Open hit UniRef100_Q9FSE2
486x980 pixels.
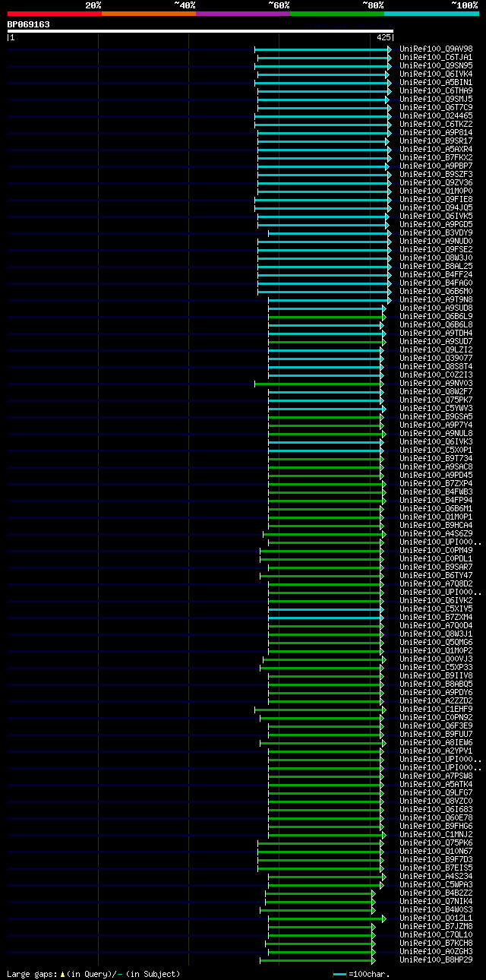coord(436,249)
